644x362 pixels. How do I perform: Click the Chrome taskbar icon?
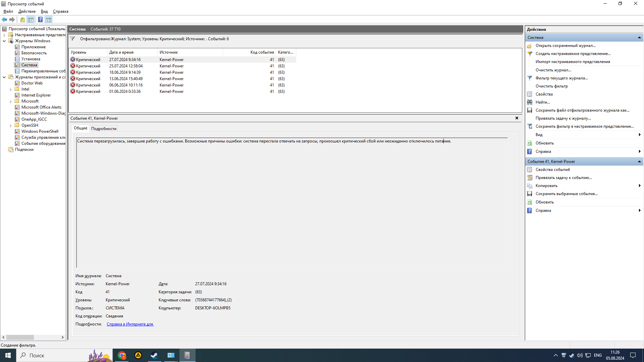(x=122, y=355)
